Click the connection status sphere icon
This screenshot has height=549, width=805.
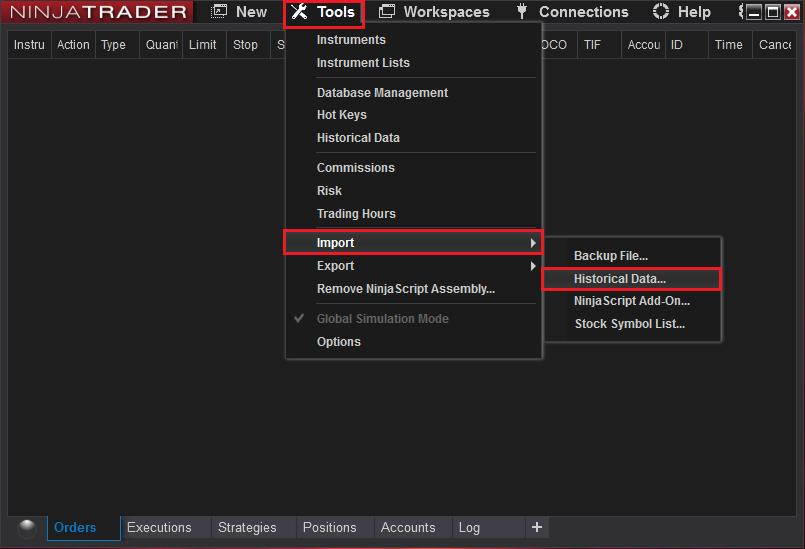(x=27, y=528)
